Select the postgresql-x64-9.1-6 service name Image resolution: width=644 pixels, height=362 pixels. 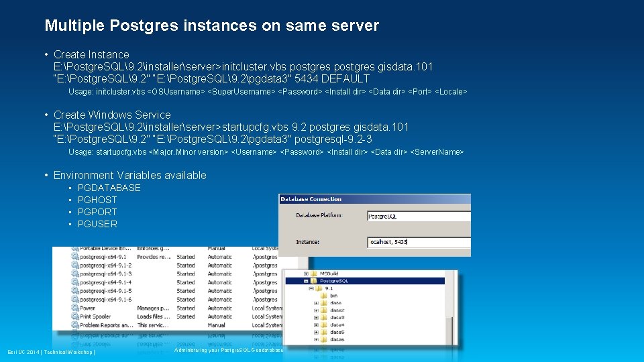tap(105, 300)
